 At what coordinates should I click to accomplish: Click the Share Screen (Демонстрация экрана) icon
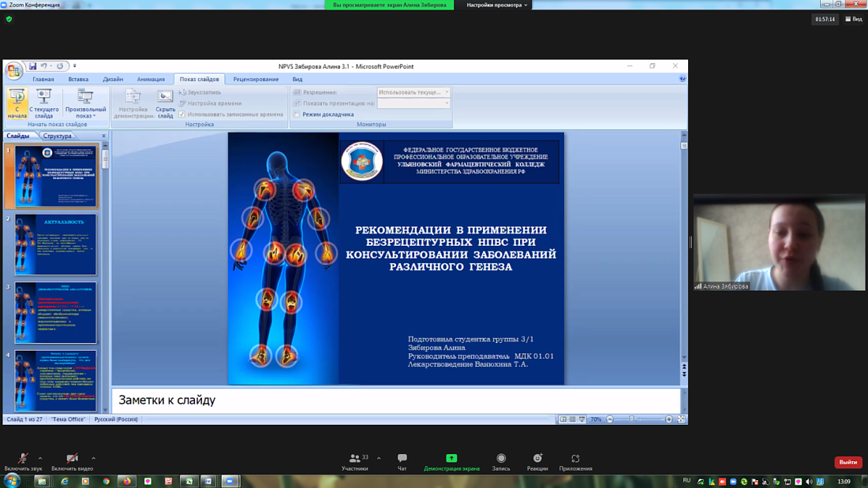pyautogui.click(x=451, y=459)
